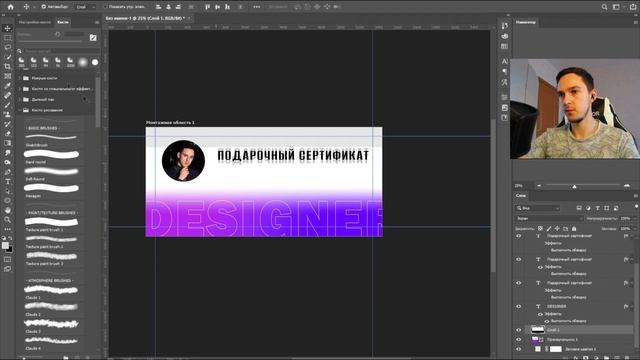The height and width of the screenshot is (360, 640).
Task: Switch to the Кисти tab
Action: [63, 22]
